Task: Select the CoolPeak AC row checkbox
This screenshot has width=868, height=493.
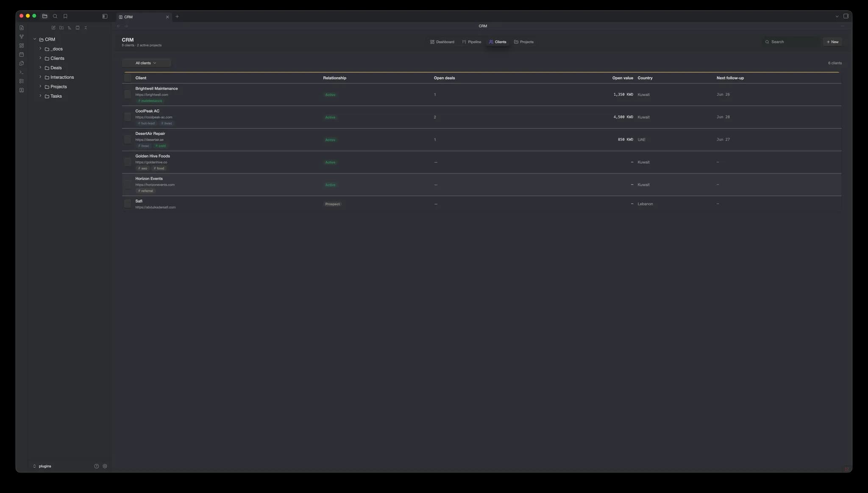Action: click(x=128, y=117)
